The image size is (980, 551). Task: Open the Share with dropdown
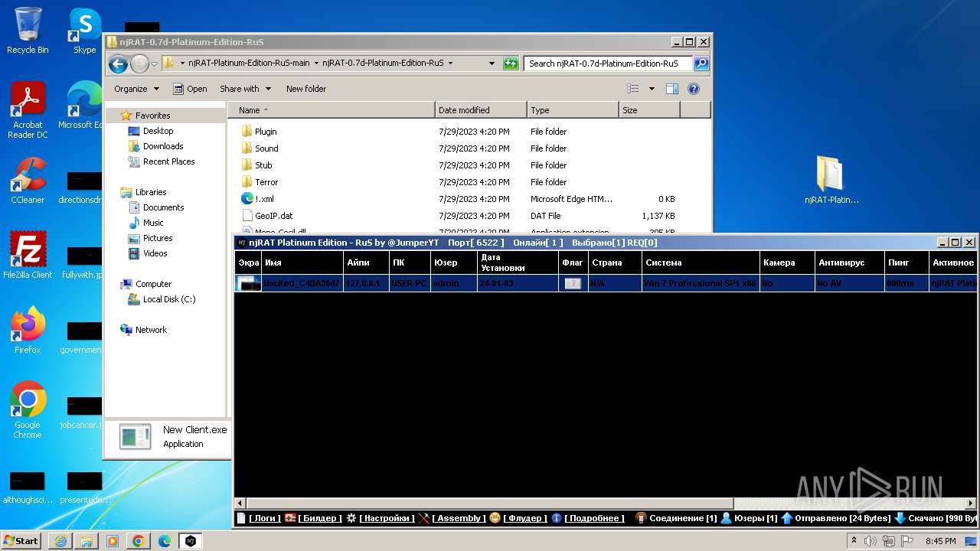tap(245, 89)
